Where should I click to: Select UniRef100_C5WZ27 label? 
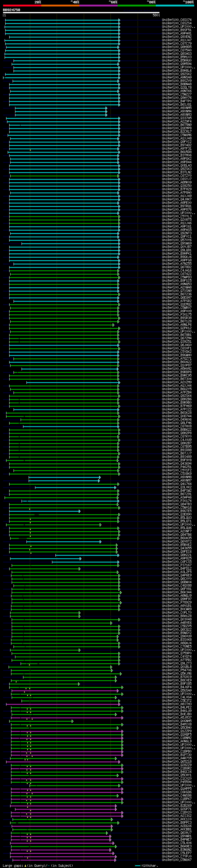[x=177, y=94]
